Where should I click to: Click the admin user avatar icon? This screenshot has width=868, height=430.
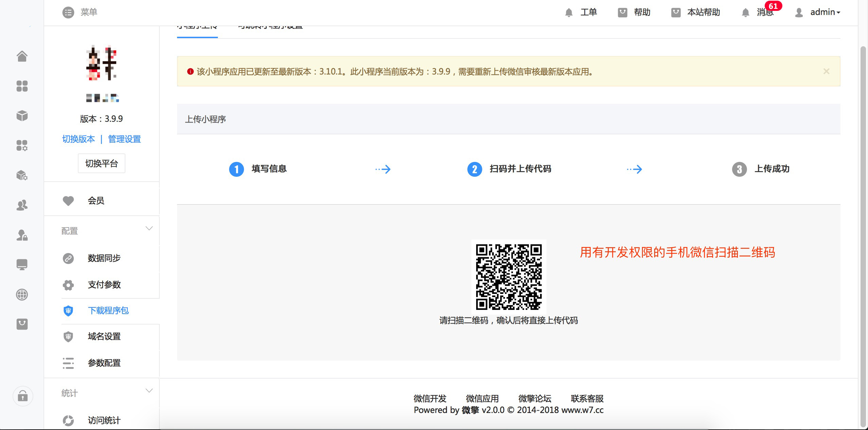(x=799, y=13)
